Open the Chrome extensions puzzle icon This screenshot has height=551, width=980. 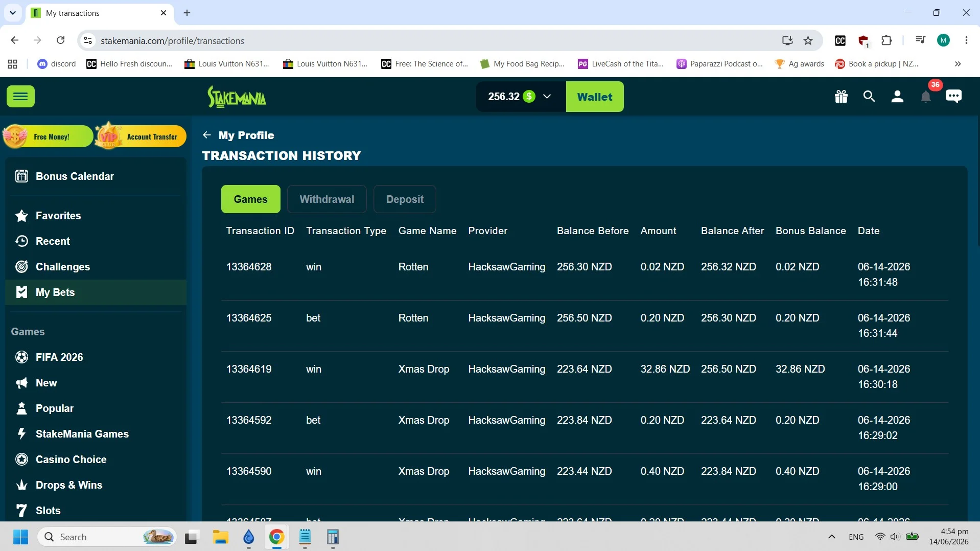click(886, 40)
